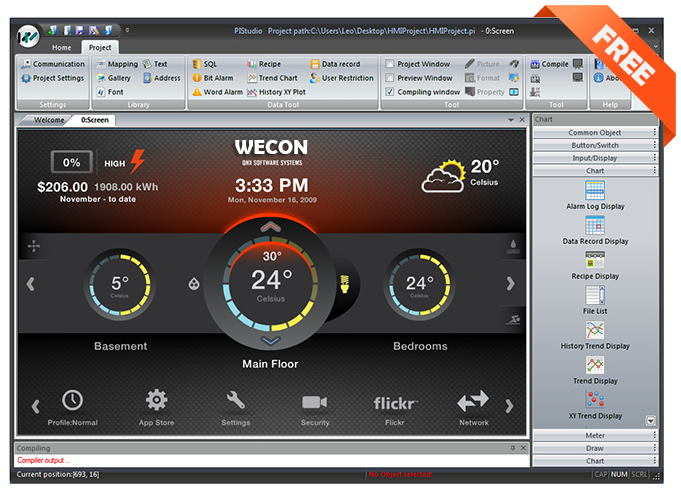Image resolution: width=681 pixels, height=493 pixels.
Task: Expand the Draw category
Action: tap(595, 448)
